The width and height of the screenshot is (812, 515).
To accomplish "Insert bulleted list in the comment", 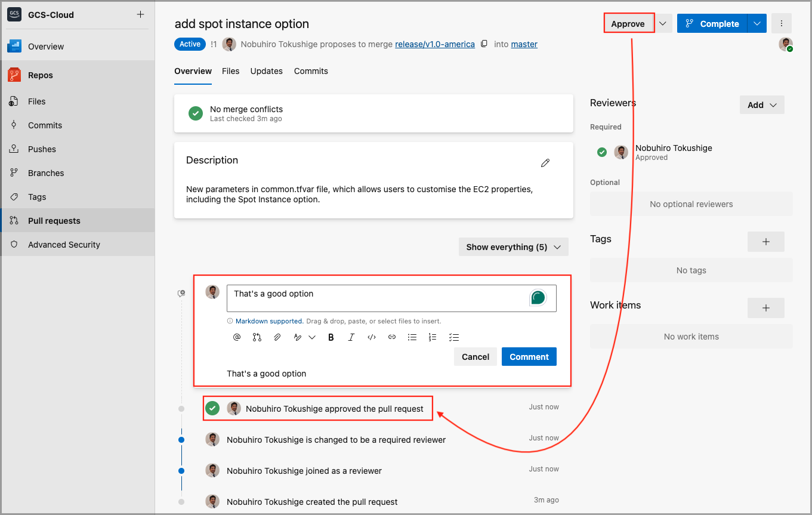I will click(412, 337).
